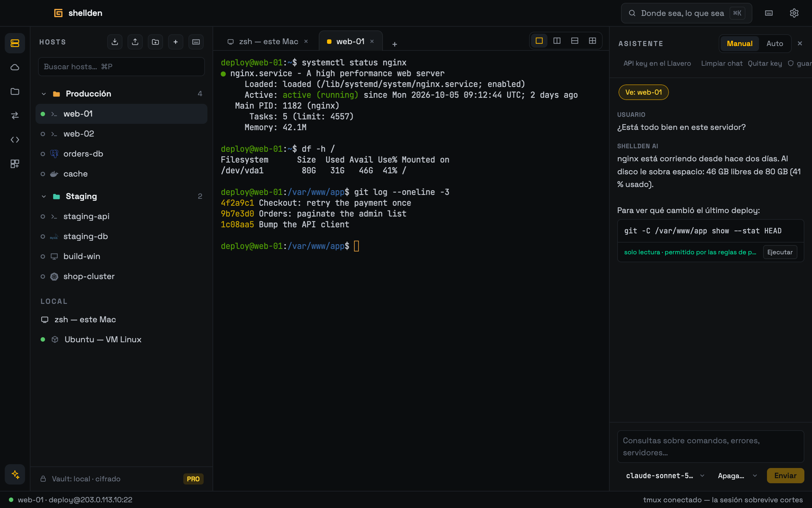This screenshot has width=812, height=508.
Task: Select stacked horizontal split layout
Action: [x=575, y=41]
